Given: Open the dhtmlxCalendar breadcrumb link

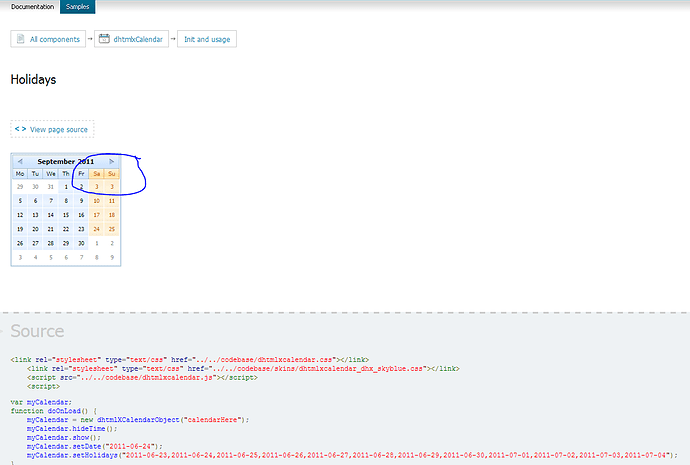Looking at the screenshot, I should (131, 39).
